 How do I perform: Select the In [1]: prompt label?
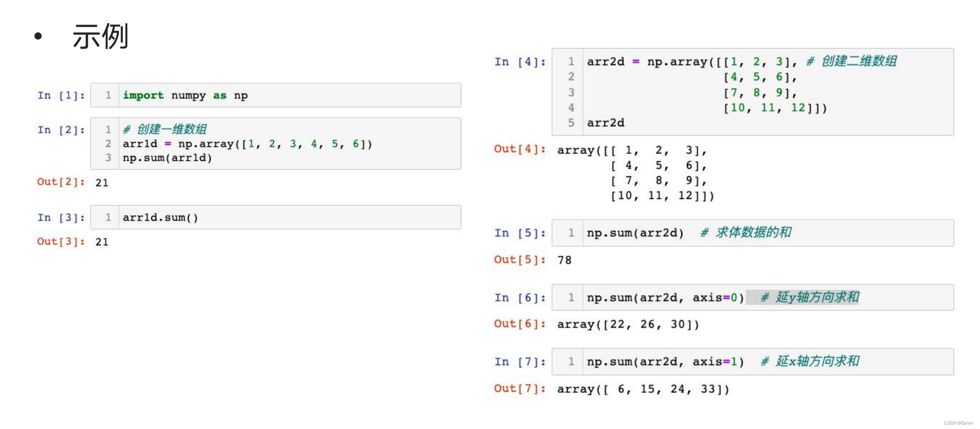61,95
